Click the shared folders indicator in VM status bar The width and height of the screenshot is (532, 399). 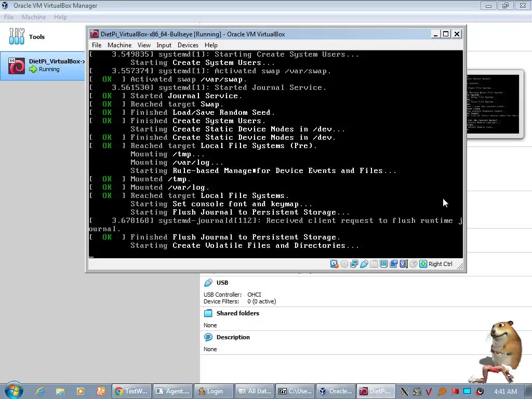point(374,264)
